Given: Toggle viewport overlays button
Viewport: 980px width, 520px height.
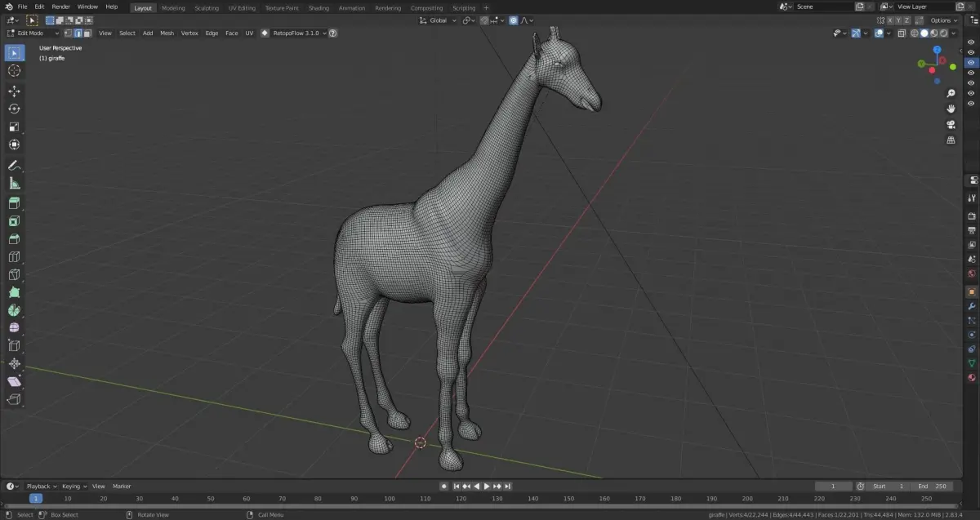Looking at the screenshot, I should pyautogui.click(x=879, y=33).
